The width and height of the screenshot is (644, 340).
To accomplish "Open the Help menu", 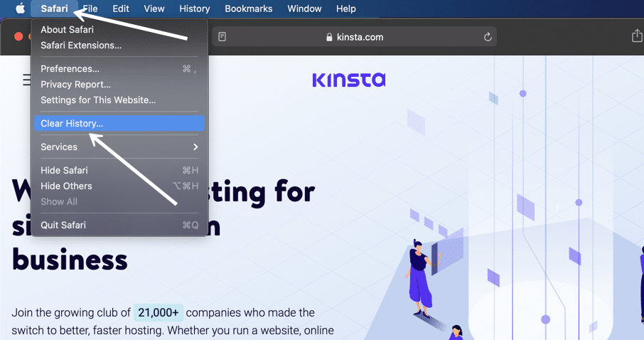I will (345, 9).
